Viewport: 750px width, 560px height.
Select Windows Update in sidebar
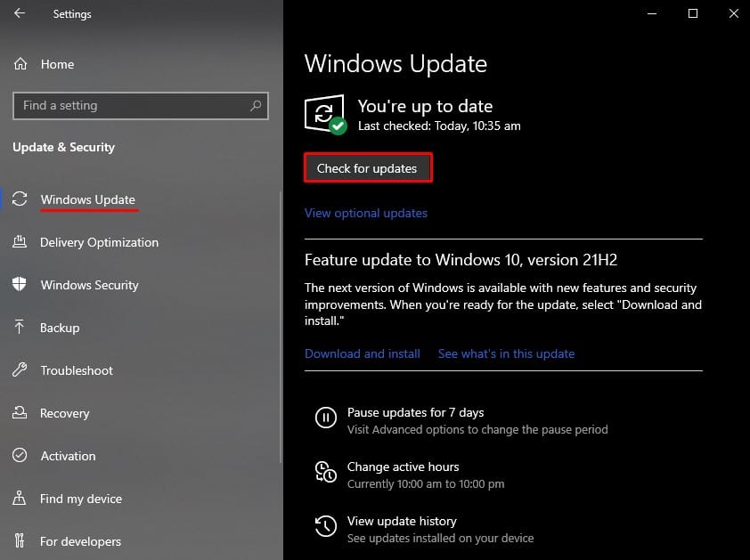pyautogui.click(x=88, y=199)
